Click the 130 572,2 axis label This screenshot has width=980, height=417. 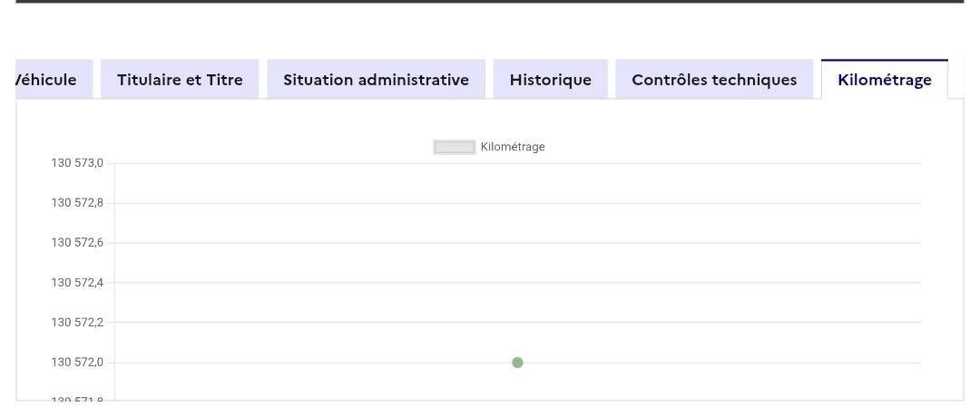(x=77, y=323)
